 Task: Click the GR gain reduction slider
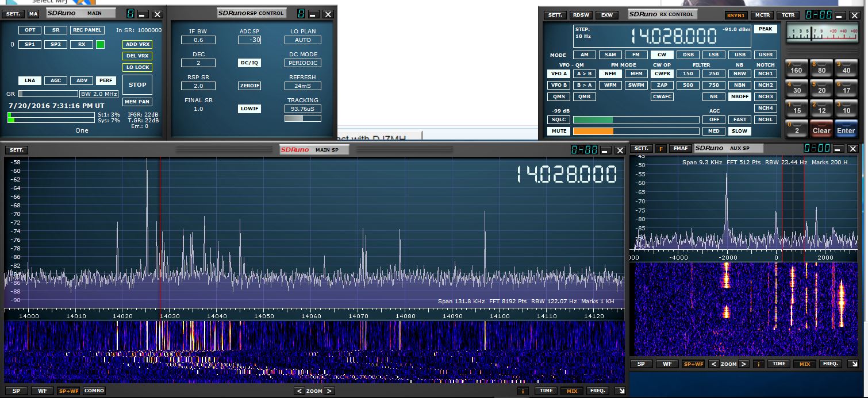pos(48,94)
